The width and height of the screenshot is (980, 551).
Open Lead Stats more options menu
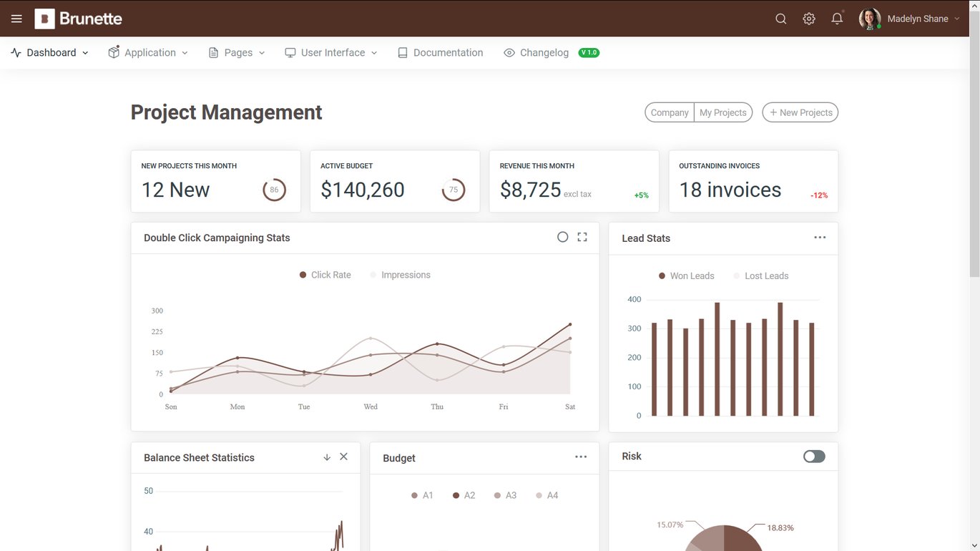[x=820, y=238]
